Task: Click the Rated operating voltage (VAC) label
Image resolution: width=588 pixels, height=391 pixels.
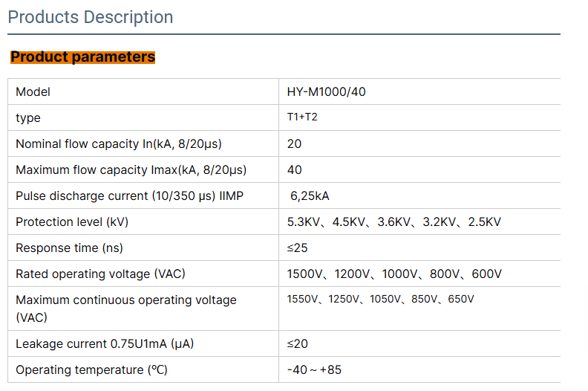Action: 100,274
